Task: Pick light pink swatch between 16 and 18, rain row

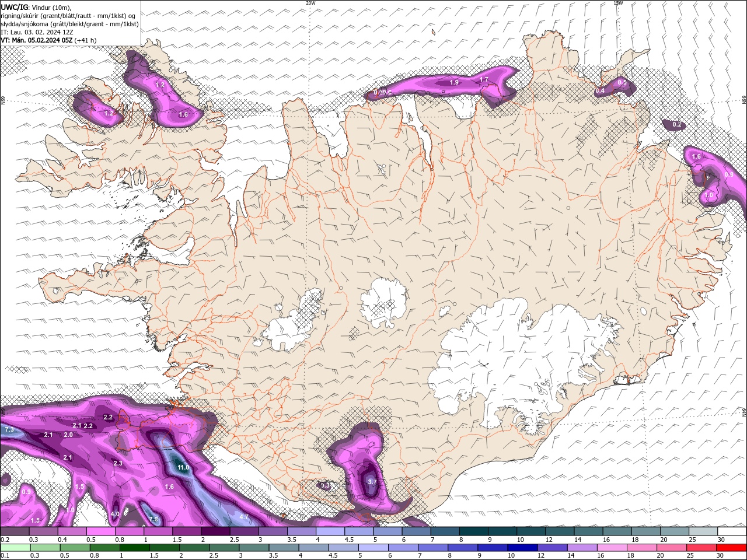Action: [613, 548]
